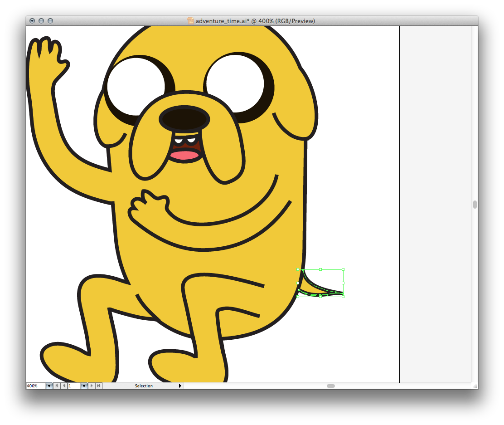Go to the next artboard
This screenshot has width=504, height=425.
click(x=92, y=386)
